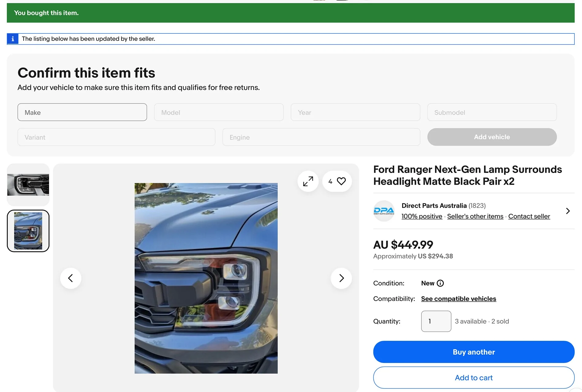Click the 'Confirm this item fits' heading
Viewport: 582px width, 392px height.
coord(86,73)
